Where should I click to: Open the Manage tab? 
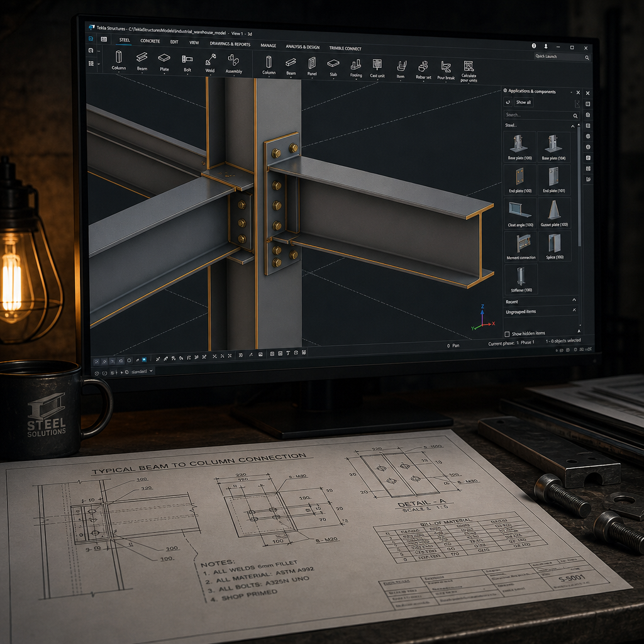pos(268,45)
